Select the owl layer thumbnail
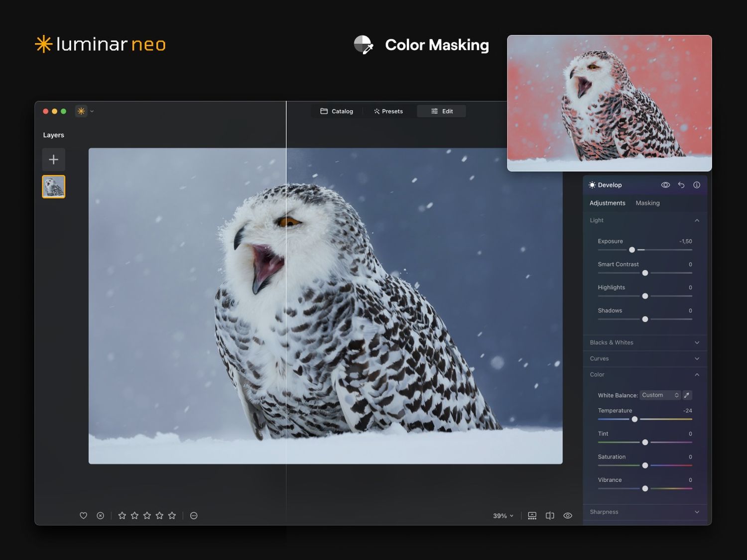The height and width of the screenshot is (560, 747). [x=54, y=187]
